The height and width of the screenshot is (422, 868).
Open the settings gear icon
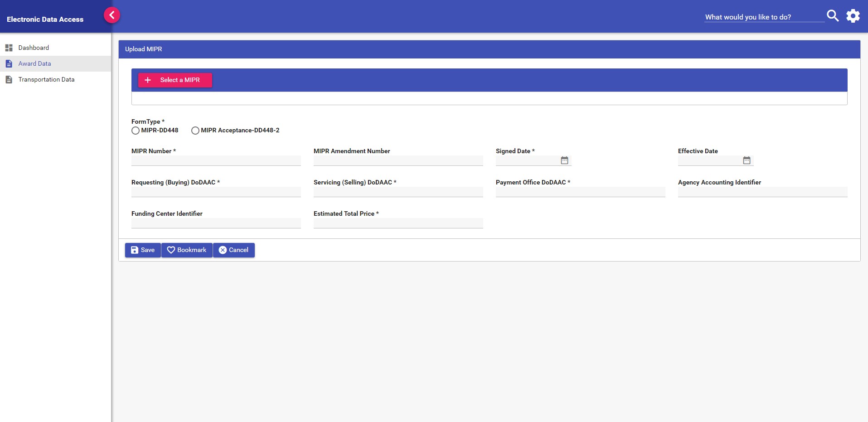point(853,15)
